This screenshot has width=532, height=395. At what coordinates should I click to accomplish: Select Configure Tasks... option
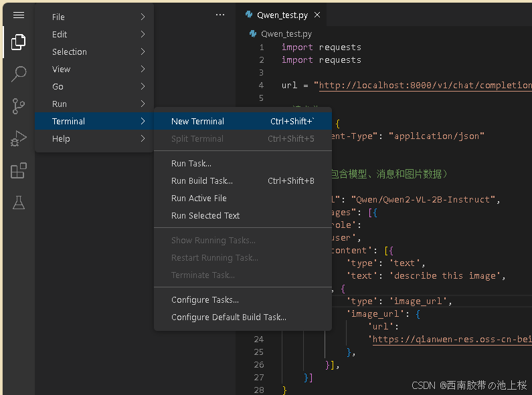(x=243, y=300)
